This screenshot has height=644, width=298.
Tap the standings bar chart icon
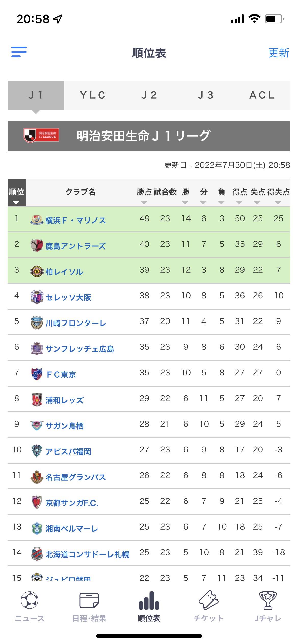(149, 601)
